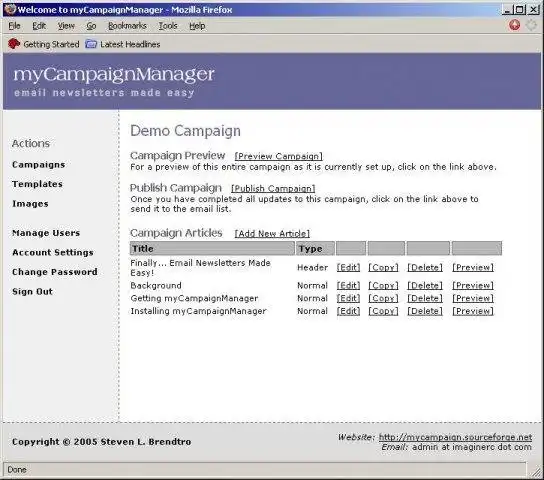This screenshot has width=544, height=480.
Task: Preview the Installing myCampaignManager article
Action: pos(473,311)
